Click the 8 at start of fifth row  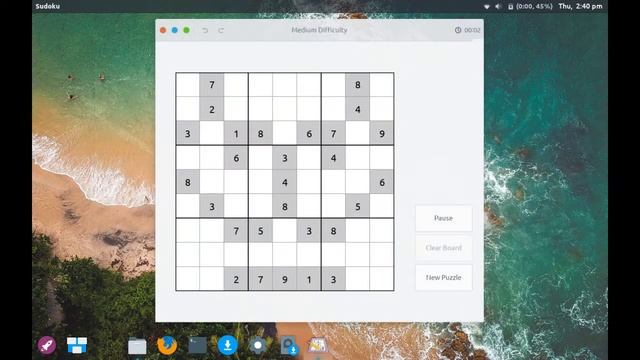pos(188,182)
